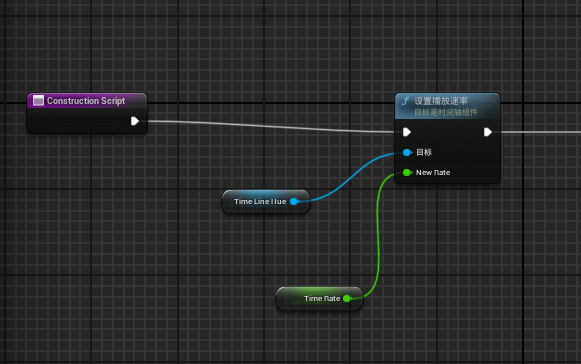
Task: Click the green New Rate input pin
Action: [x=407, y=172]
